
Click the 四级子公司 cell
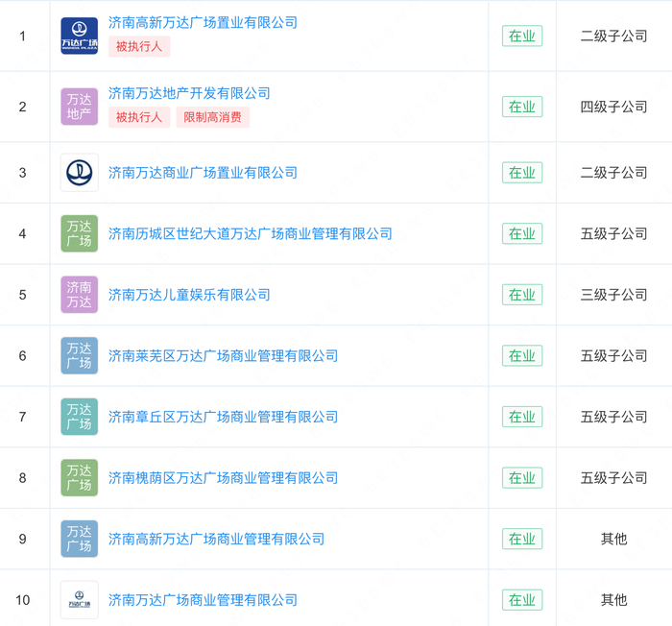click(x=613, y=107)
